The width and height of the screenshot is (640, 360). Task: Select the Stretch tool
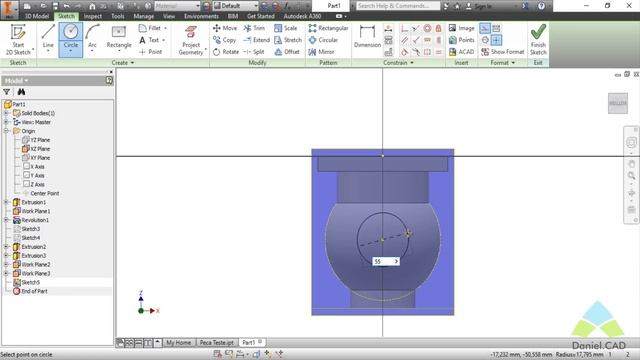(288, 40)
